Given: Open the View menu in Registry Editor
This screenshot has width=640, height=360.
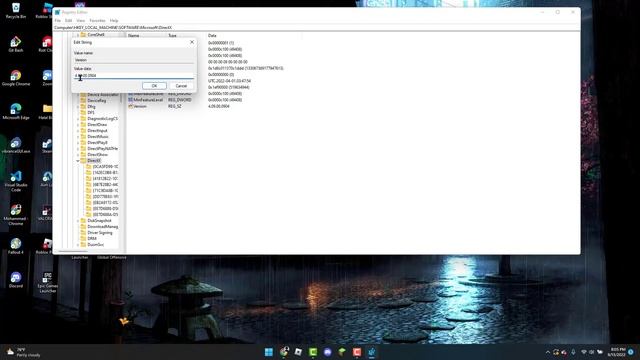Looking at the screenshot, I should (x=81, y=20).
